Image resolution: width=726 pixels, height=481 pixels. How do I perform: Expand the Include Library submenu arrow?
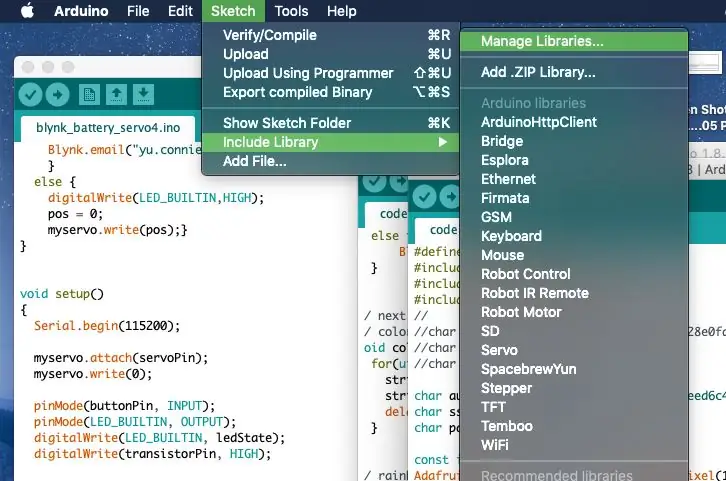pyautogui.click(x=443, y=142)
